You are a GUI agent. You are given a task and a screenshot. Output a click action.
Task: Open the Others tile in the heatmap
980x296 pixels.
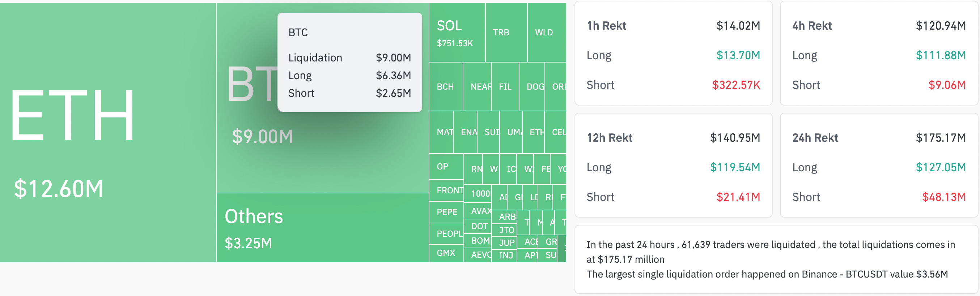[x=323, y=227]
